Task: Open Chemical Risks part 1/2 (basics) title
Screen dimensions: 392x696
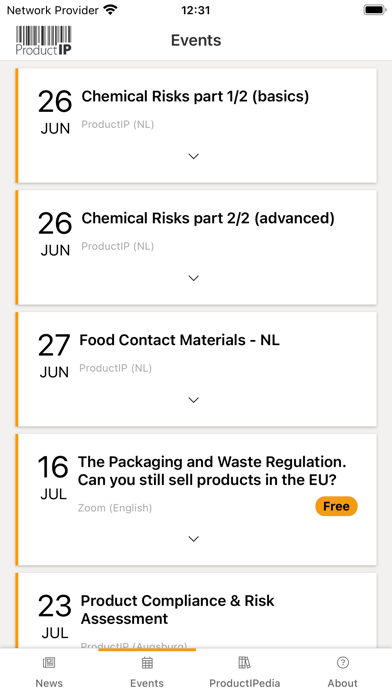Action: [195, 96]
